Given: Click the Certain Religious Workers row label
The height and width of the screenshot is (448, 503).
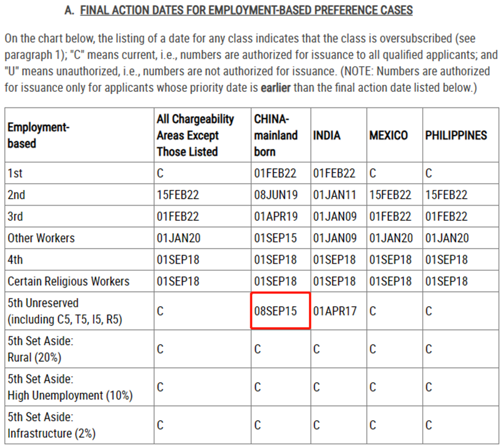Looking at the screenshot, I should coord(69,281).
